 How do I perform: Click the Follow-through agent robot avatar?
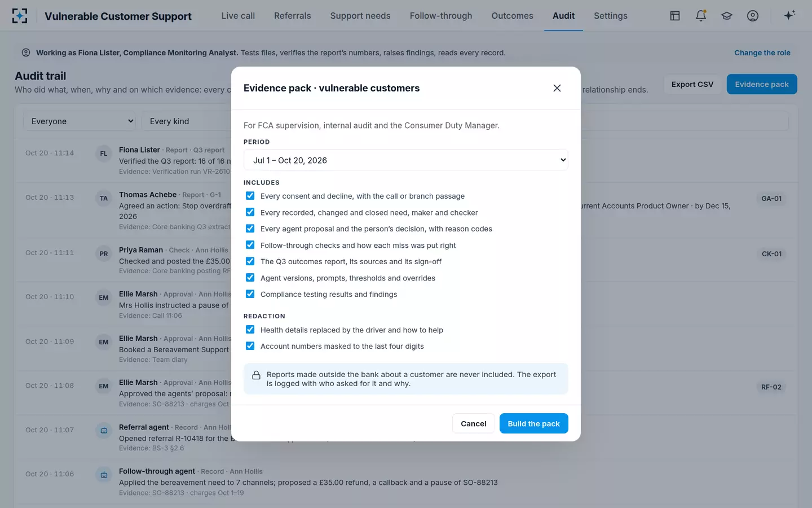(x=104, y=475)
